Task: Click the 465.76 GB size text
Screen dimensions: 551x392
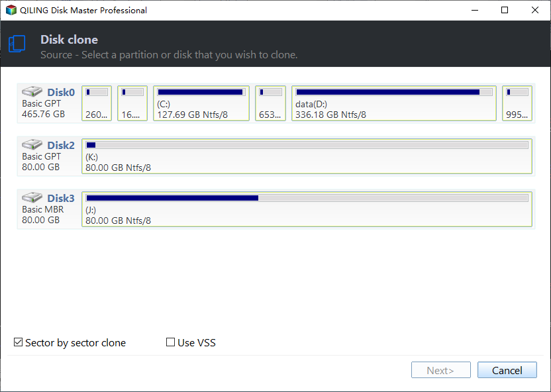Action: pyautogui.click(x=43, y=114)
